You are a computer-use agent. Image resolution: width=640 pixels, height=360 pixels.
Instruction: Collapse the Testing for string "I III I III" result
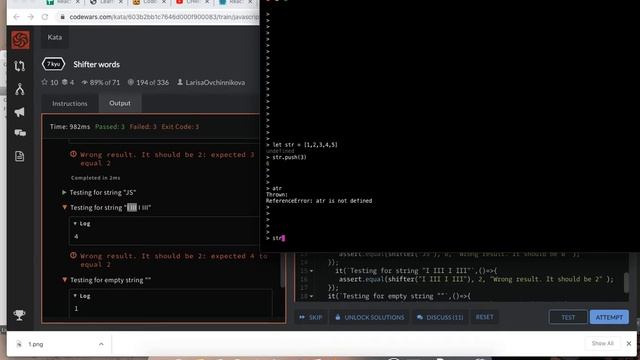point(64,207)
